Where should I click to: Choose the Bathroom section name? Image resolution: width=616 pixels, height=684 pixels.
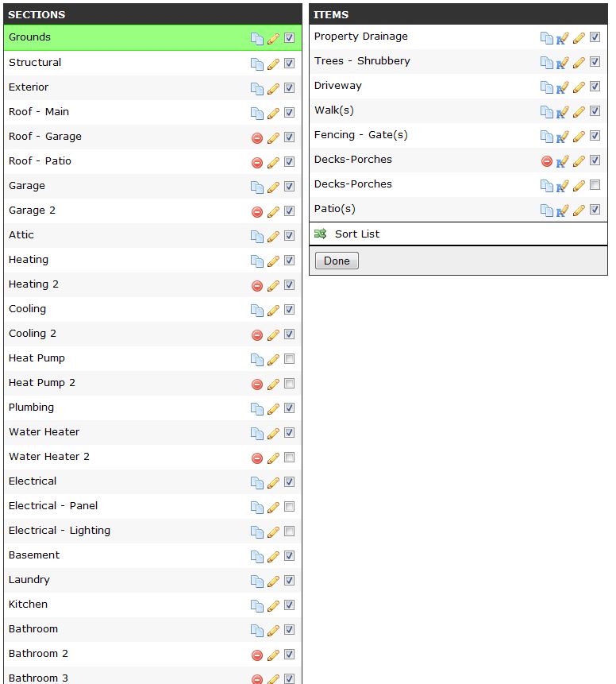[33, 628]
